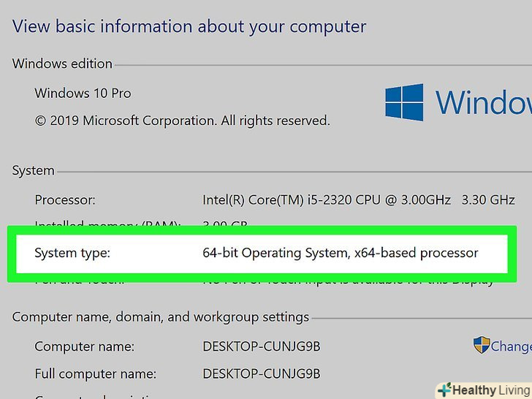The image size is (532, 399).
Task: Click the large Windows wordmark text
Action: pyautogui.click(x=483, y=102)
